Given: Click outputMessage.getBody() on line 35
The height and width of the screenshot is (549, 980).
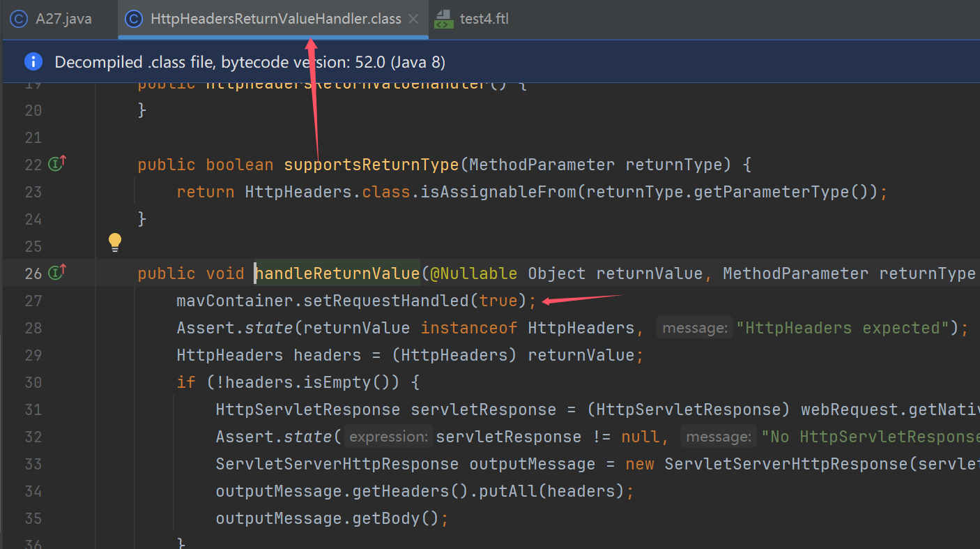Looking at the screenshot, I should (328, 518).
